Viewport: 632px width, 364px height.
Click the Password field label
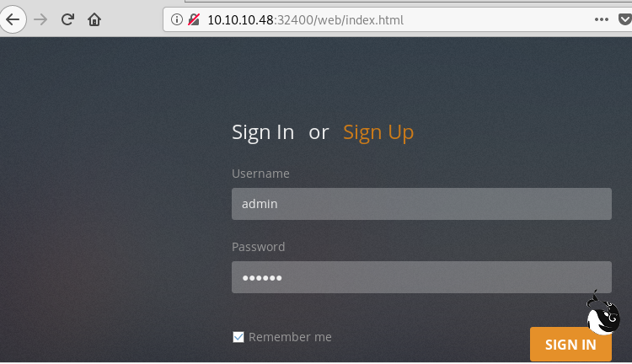coord(258,247)
